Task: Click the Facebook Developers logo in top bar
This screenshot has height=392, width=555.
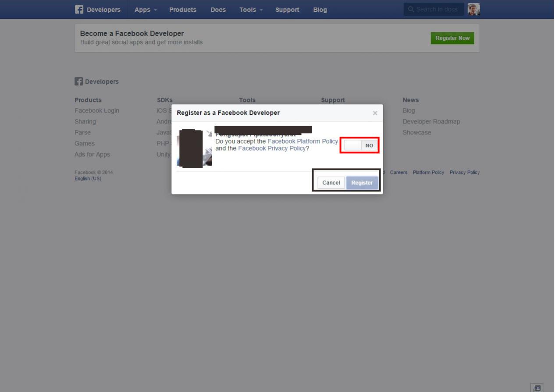Action: (98, 10)
